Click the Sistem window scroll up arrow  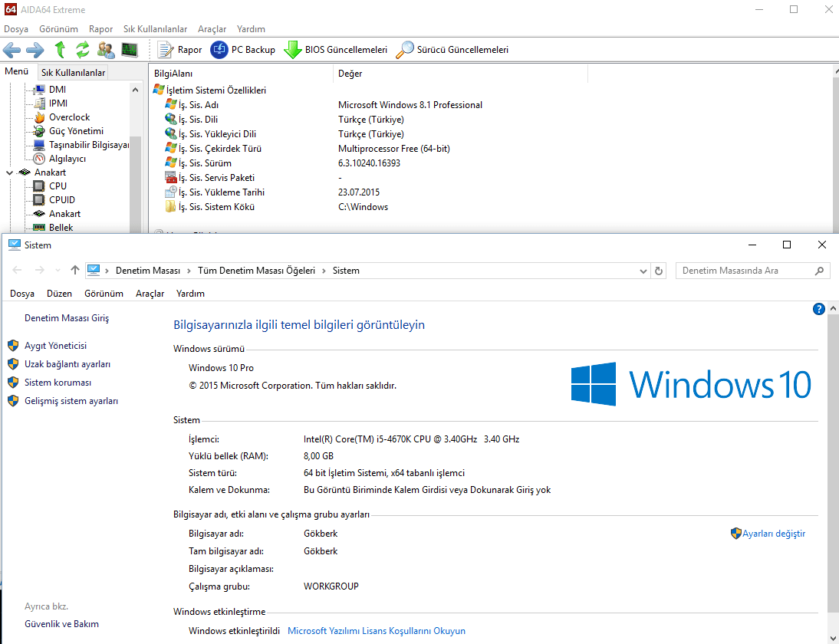pos(833,309)
